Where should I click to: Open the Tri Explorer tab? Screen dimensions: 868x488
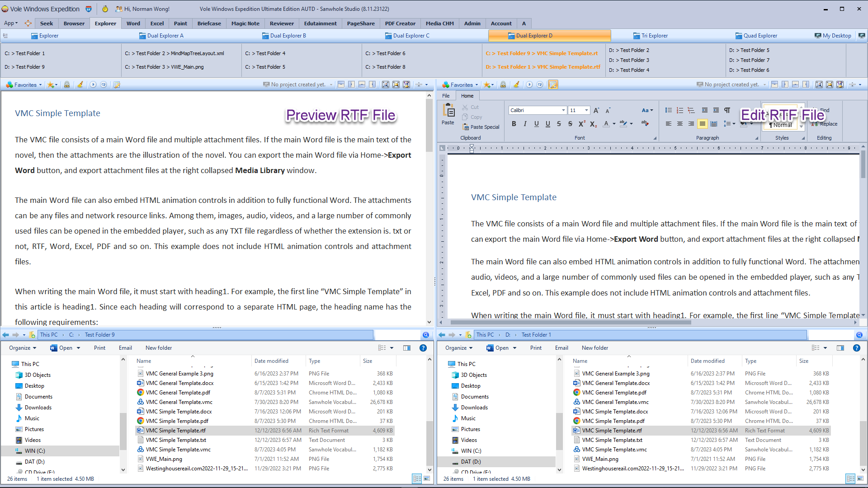point(650,36)
